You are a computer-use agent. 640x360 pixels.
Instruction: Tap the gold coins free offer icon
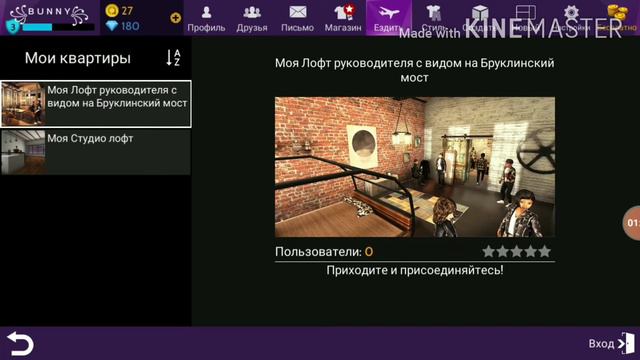click(x=618, y=13)
